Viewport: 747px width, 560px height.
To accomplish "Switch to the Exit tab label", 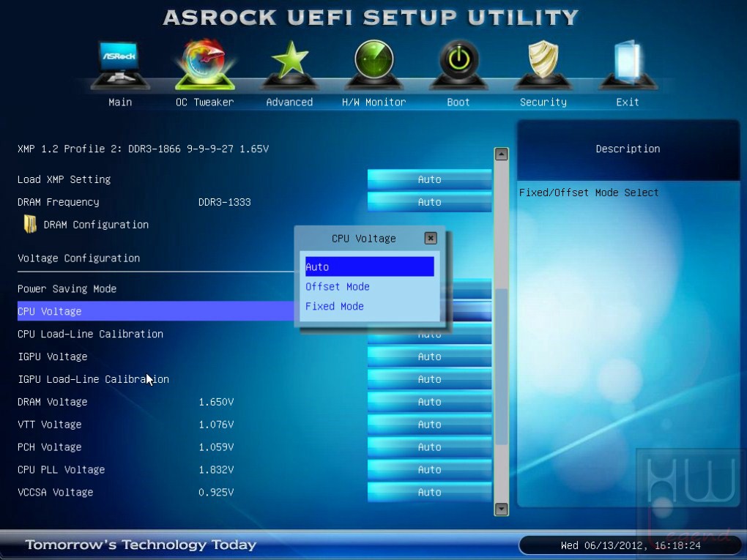I will click(x=628, y=102).
